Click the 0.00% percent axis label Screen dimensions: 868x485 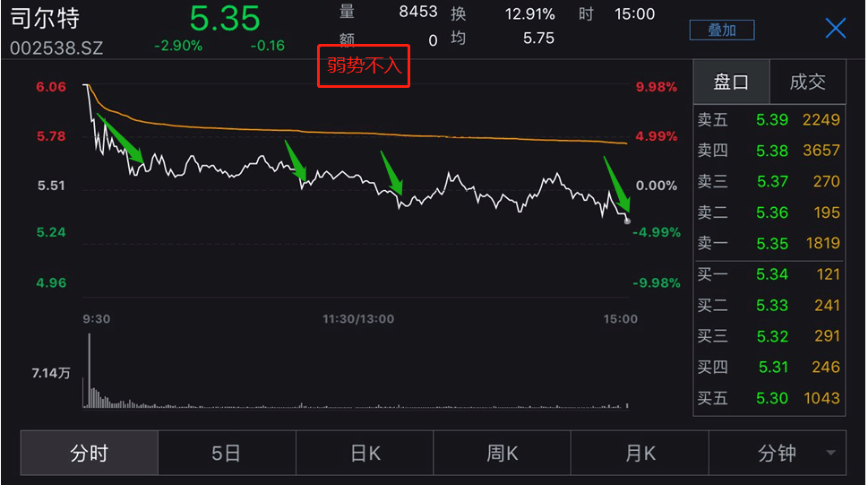[x=656, y=186]
